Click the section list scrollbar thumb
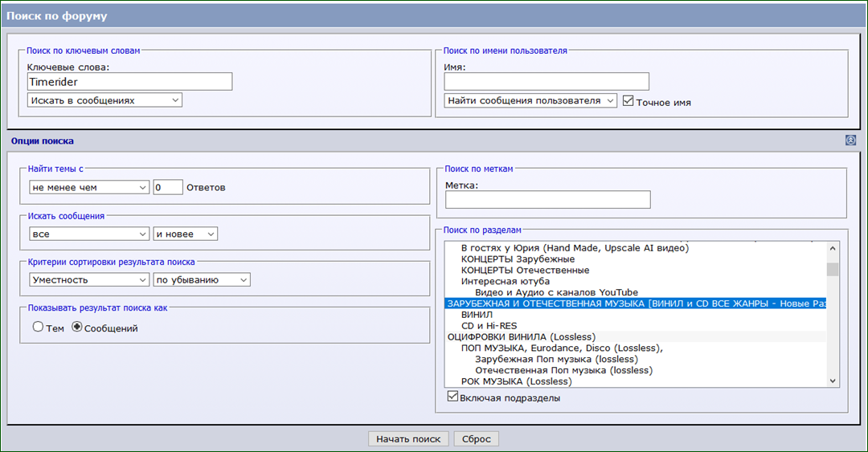Viewport: 868px width, 452px height. pyautogui.click(x=833, y=270)
